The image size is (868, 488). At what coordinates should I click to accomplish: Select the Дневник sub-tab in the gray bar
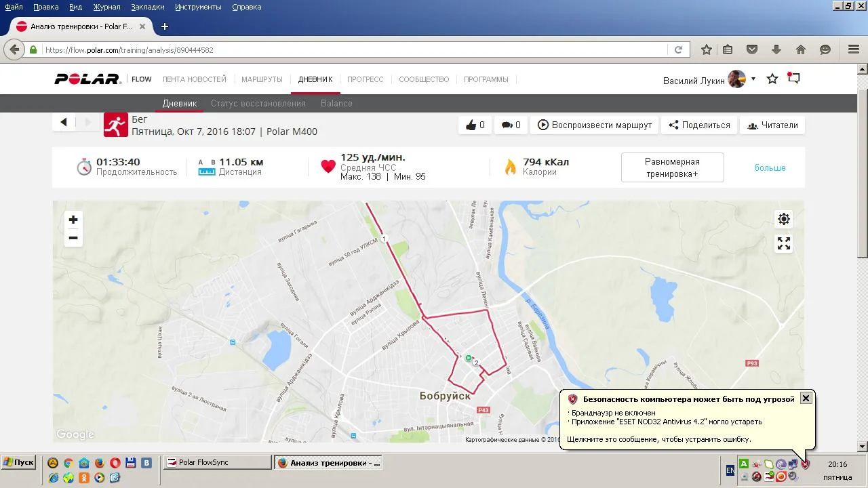(180, 104)
